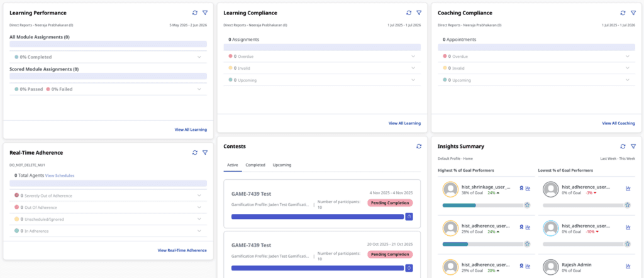Refresh the Learning Compliance widget
The image size is (644, 278).
pos(409,13)
